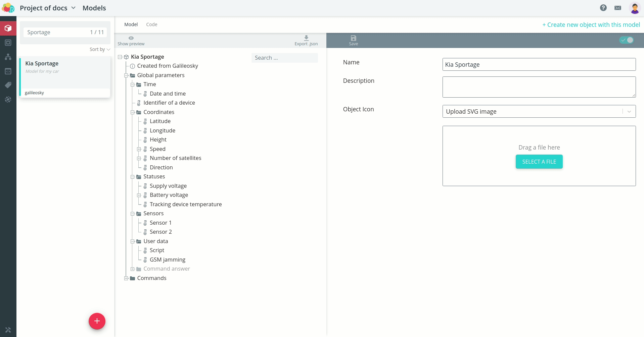Click the red add model button
644x337 pixels.
pos(97,321)
